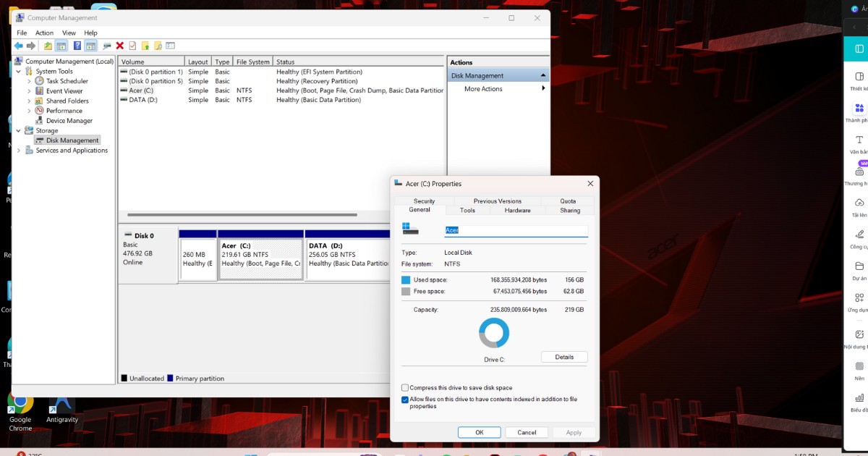Click the drive name text field
The height and width of the screenshot is (456, 868).
[515, 230]
